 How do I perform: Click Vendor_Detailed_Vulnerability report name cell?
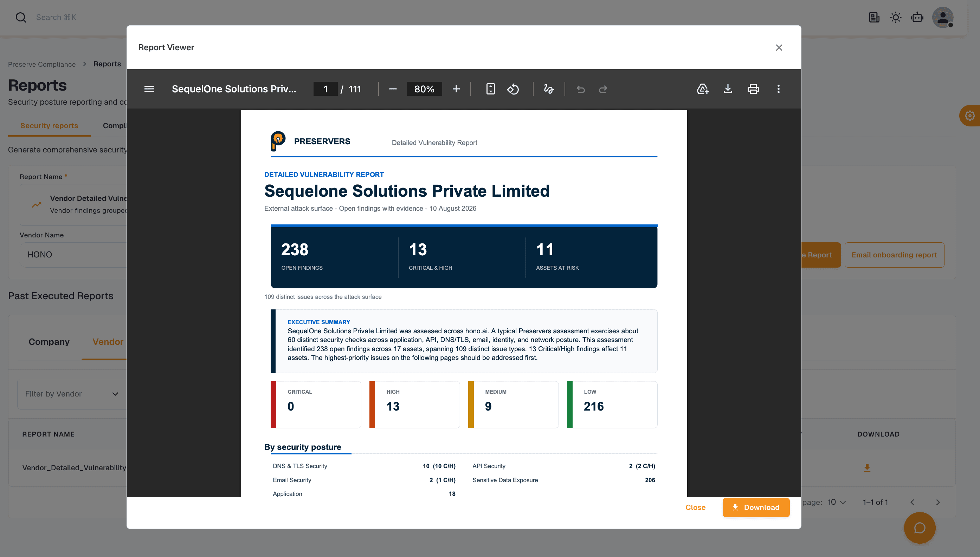[x=74, y=467]
